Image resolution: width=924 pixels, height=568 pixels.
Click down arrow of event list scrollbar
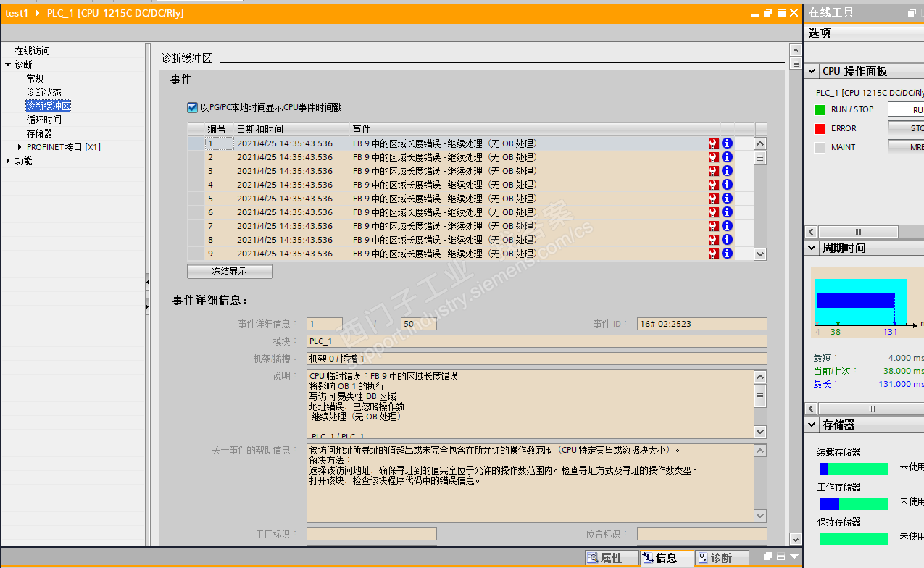[x=760, y=254]
